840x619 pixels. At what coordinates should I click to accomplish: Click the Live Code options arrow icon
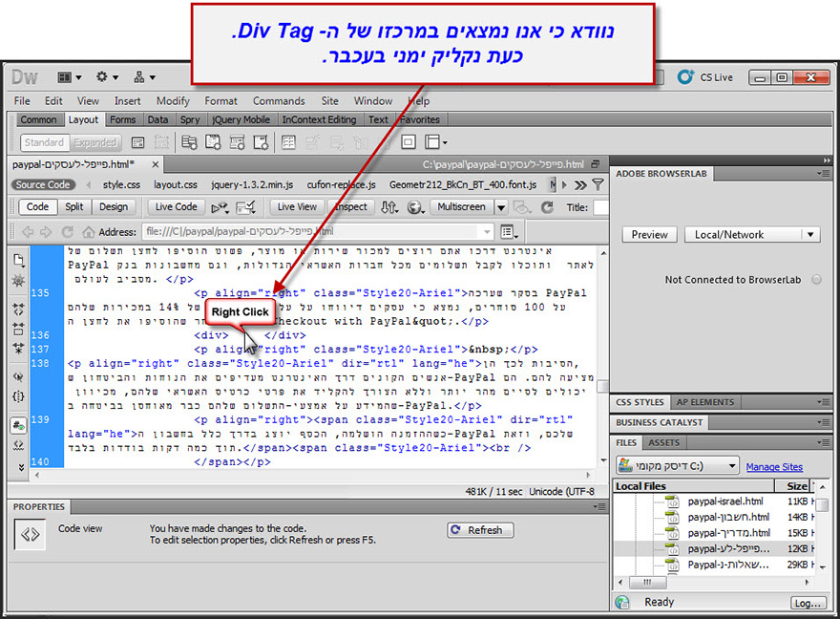[220, 207]
